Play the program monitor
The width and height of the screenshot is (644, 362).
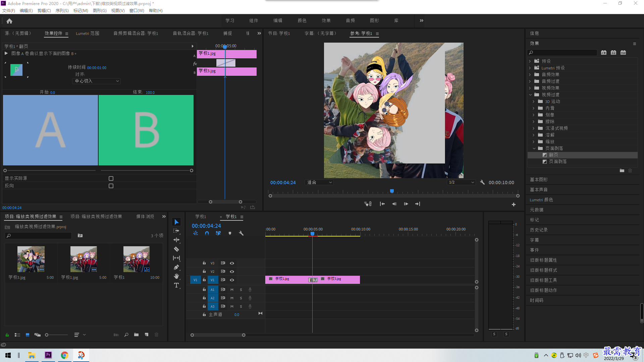point(406,204)
